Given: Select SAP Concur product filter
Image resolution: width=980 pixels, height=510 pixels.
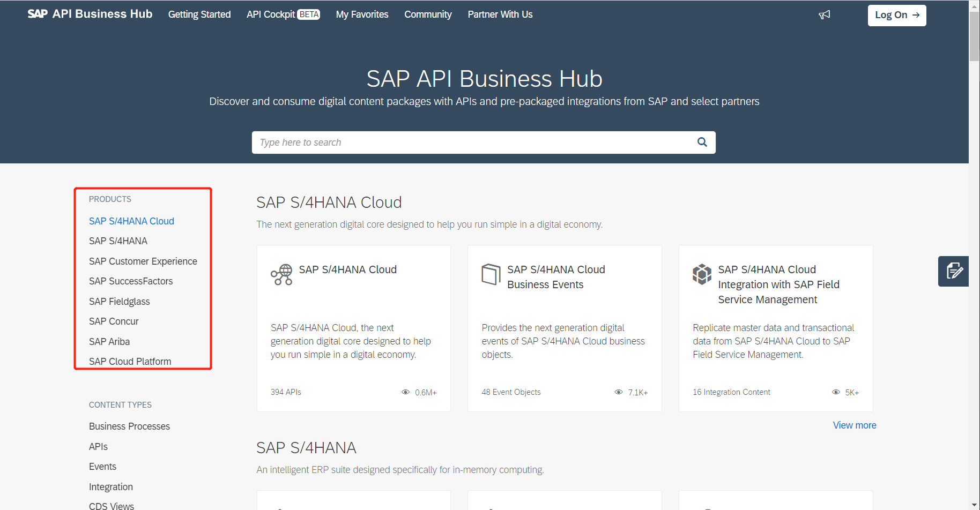Looking at the screenshot, I should tap(114, 321).
